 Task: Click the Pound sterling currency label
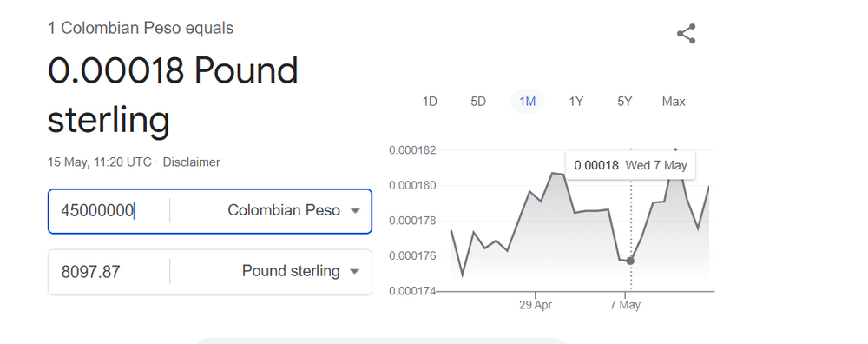[291, 271]
